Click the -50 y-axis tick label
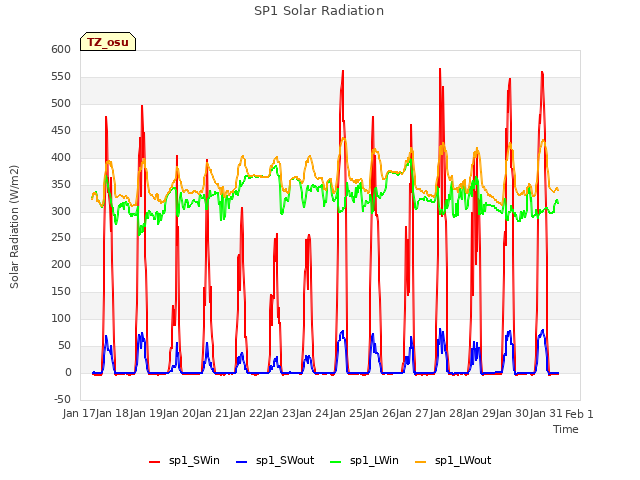Image resolution: width=640 pixels, height=480 pixels. click(x=62, y=399)
